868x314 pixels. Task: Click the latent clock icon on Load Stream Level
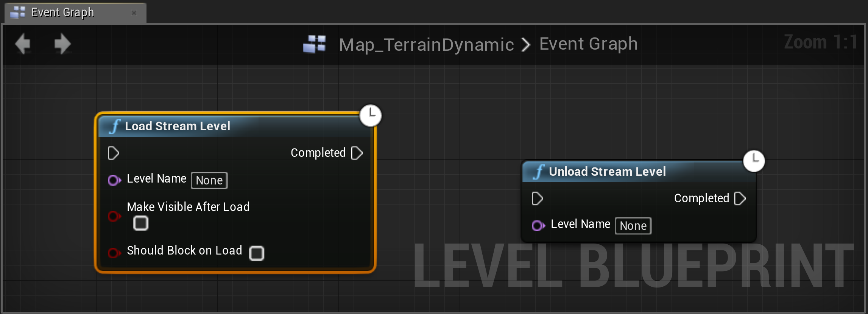[x=370, y=116]
